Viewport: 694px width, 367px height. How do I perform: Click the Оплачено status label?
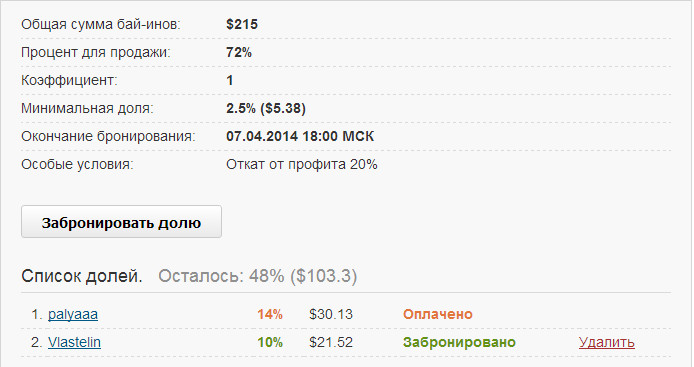(x=437, y=314)
